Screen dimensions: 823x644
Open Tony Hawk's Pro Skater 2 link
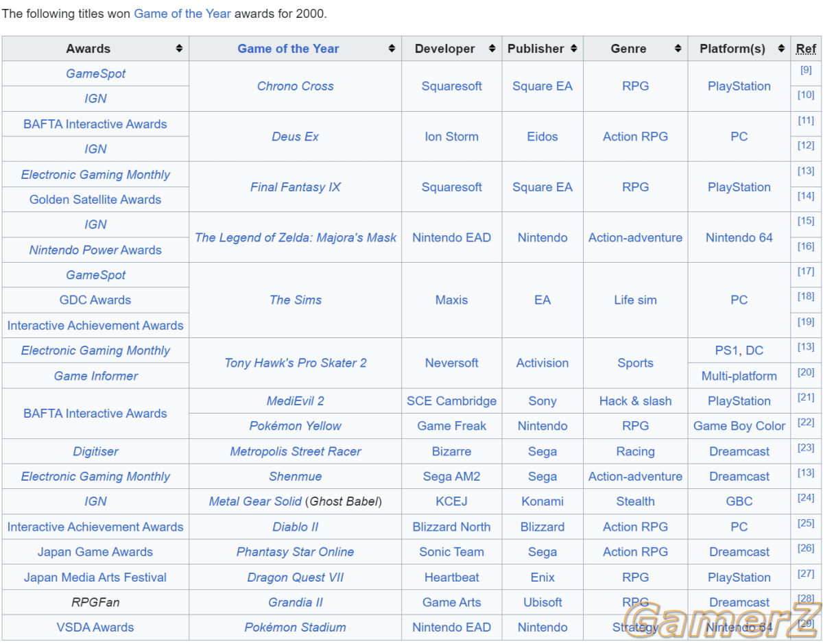click(x=296, y=363)
